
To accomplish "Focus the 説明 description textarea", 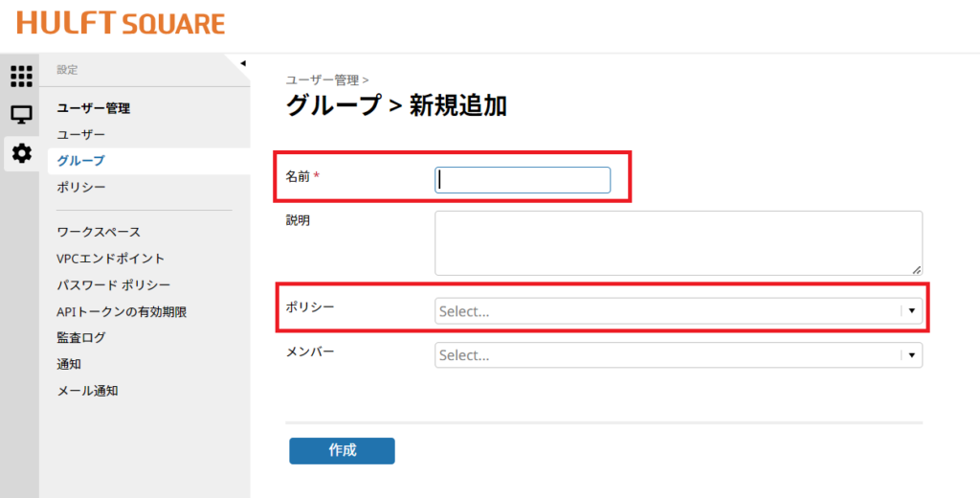I will click(678, 243).
